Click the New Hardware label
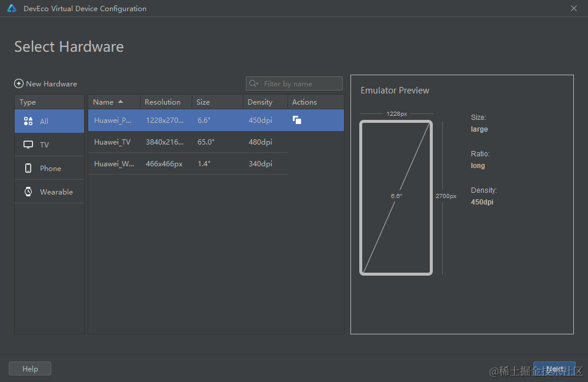Image resolution: width=588 pixels, height=382 pixels. [x=51, y=84]
